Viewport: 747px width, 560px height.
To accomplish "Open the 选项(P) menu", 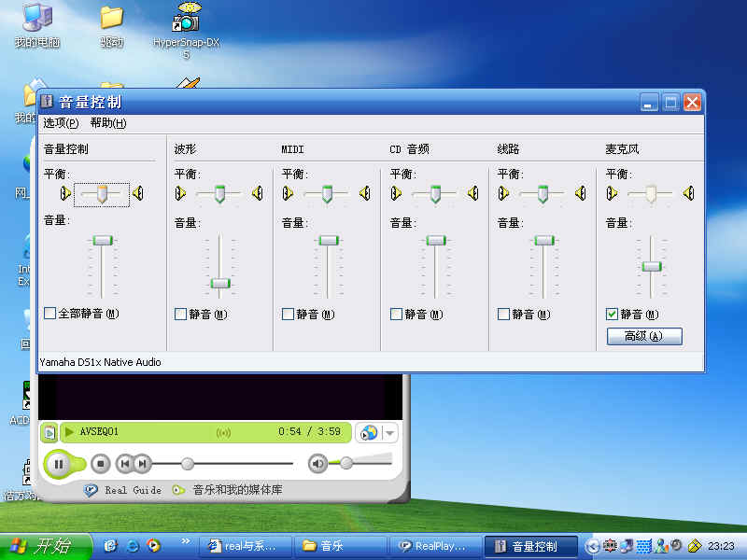I will coord(61,123).
